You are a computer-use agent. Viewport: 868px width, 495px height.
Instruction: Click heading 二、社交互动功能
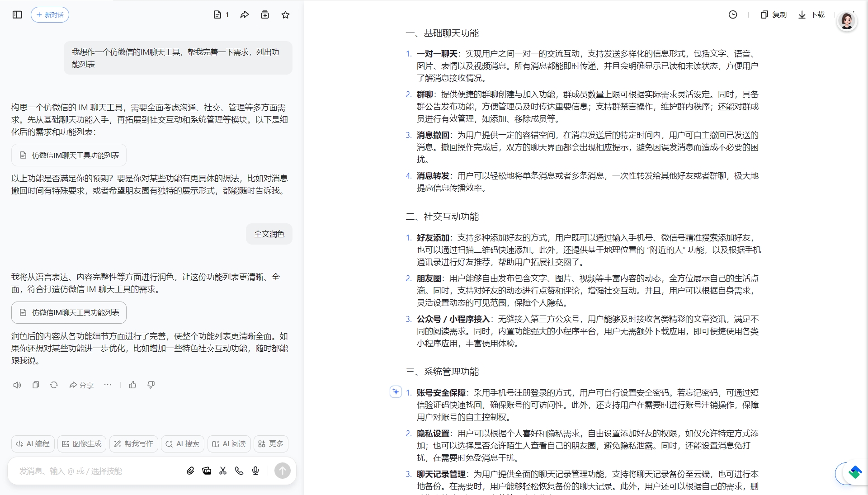[442, 217]
